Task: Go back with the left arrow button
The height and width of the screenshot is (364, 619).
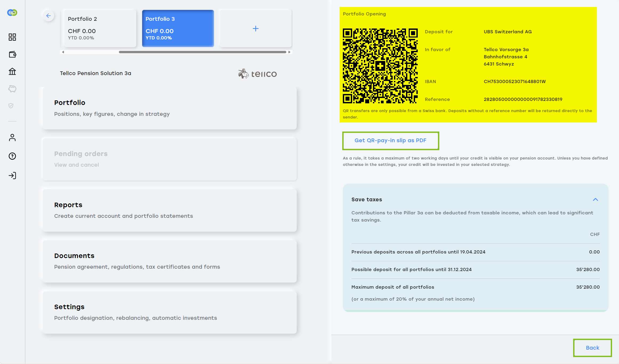Action: click(49, 16)
